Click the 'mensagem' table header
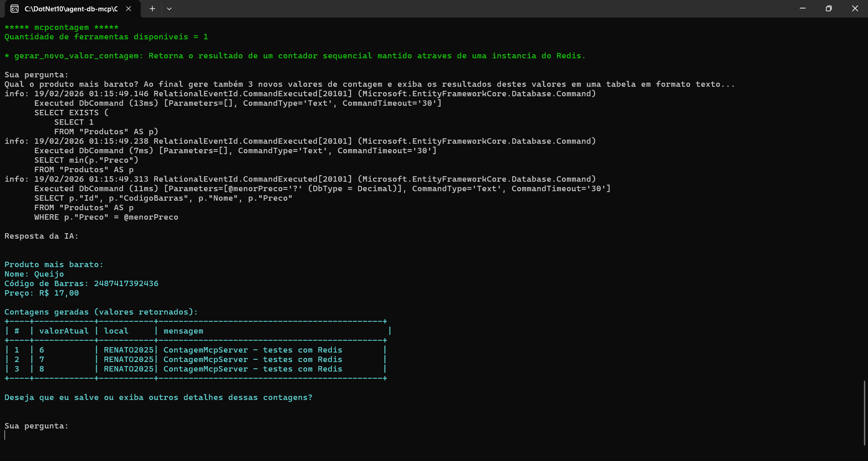The image size is (868, 461). pyautogui.click(x=184, y=331)
